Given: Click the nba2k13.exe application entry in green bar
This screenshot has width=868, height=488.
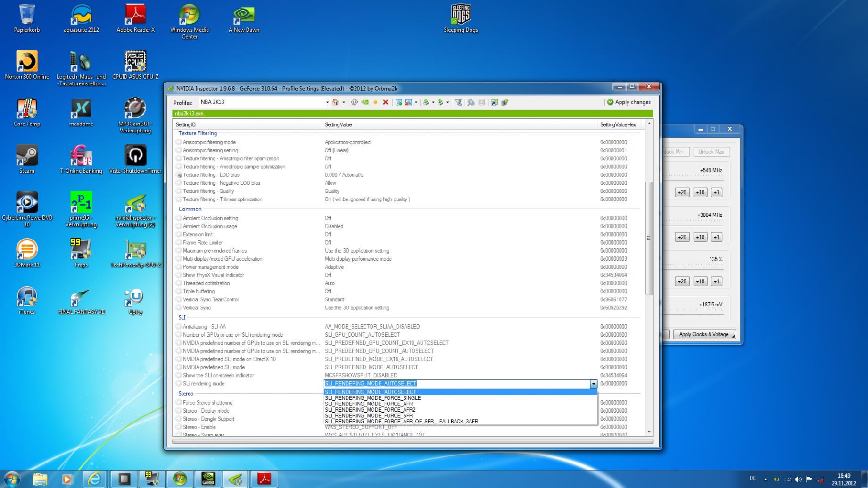Looking at the screenshot, I should click(x=190, y=114).
